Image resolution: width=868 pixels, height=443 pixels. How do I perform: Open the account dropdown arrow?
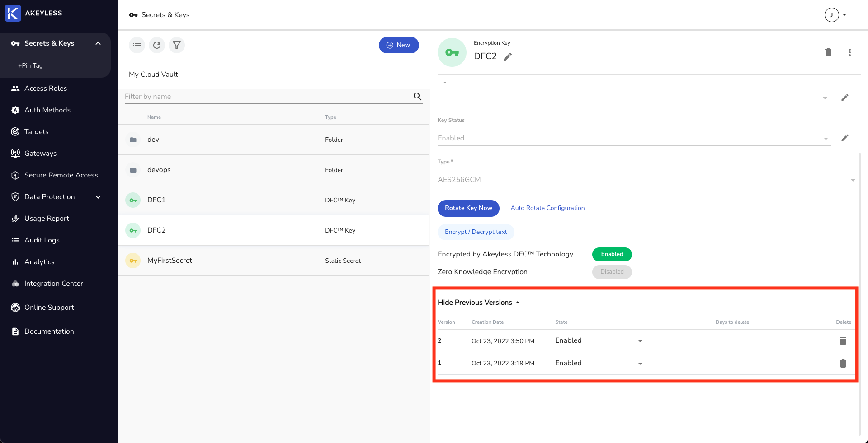(844, 15)
